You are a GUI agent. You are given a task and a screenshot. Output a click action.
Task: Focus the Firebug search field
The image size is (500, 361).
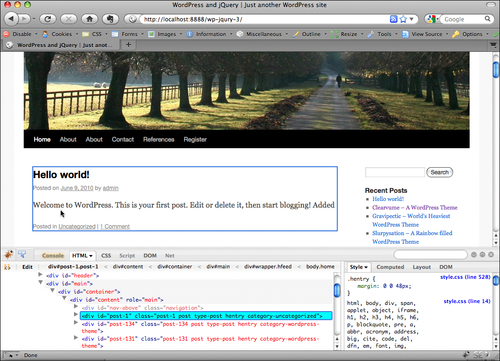coord(430,255)
